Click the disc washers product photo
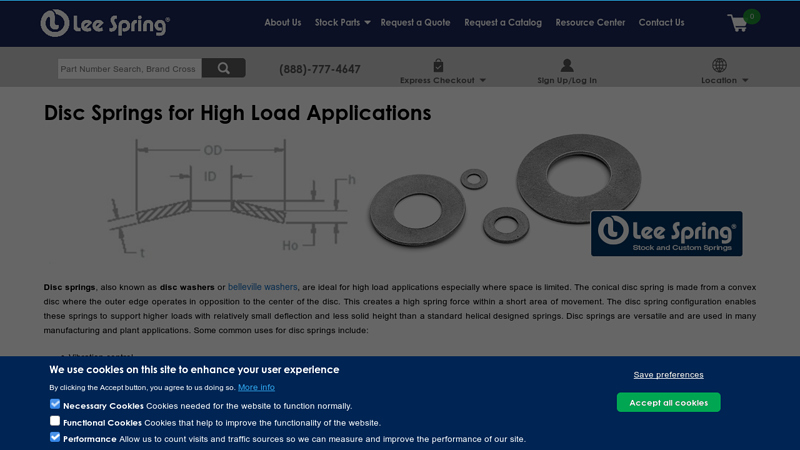 [505, 191]
